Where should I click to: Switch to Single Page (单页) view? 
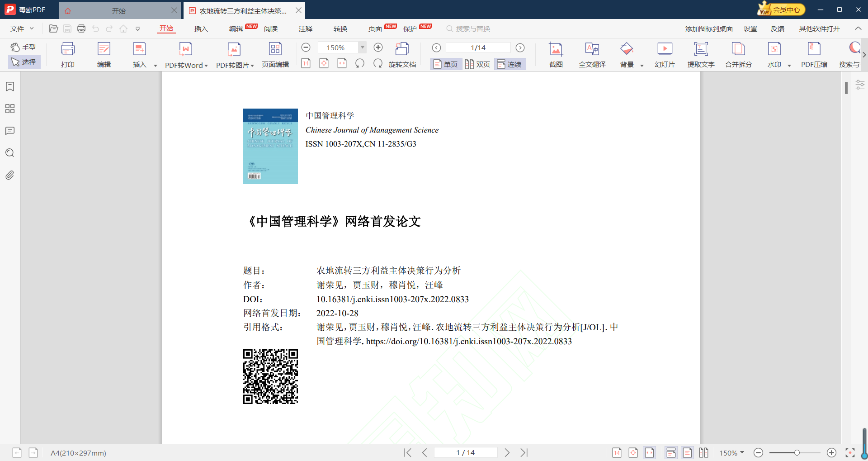(446, 64)
